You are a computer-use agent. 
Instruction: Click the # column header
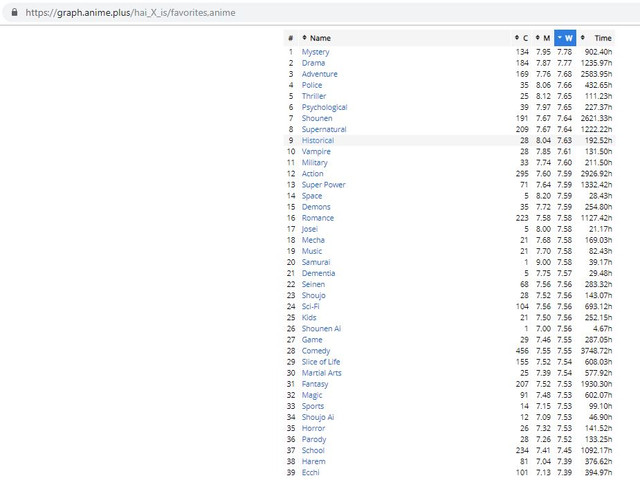[x=290, y=38]
